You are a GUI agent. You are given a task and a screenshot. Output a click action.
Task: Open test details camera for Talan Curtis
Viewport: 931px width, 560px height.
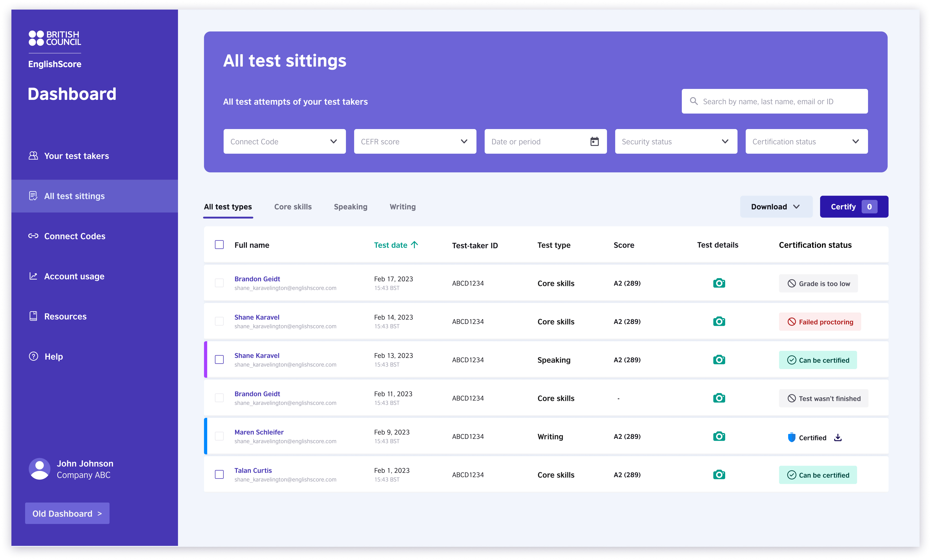719,475
